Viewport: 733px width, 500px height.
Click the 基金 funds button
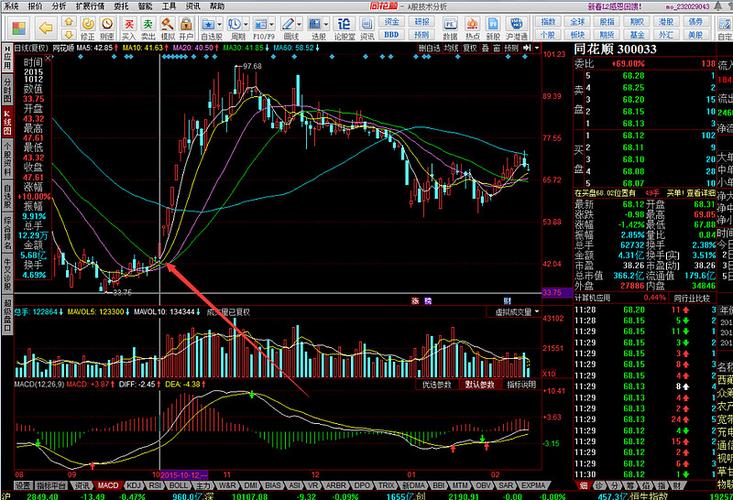pyautogui.click(x=637, y=35)
